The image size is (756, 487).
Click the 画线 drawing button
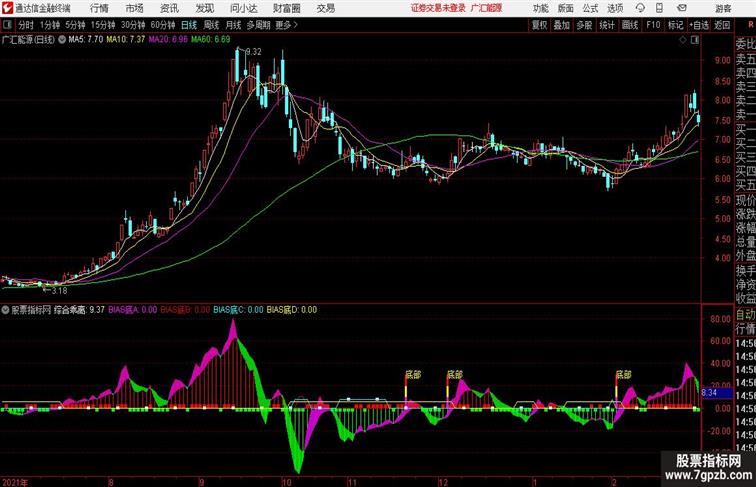pos(630,25)
